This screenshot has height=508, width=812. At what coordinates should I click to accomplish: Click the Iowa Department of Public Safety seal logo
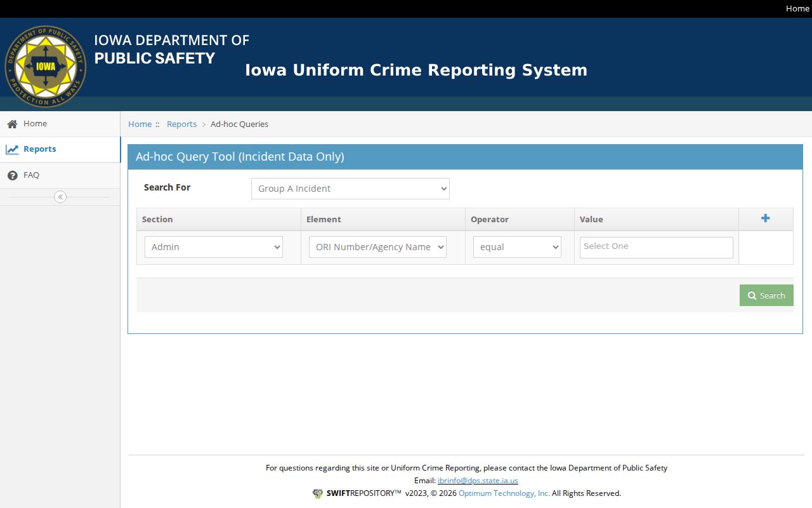tap(45, 66)
